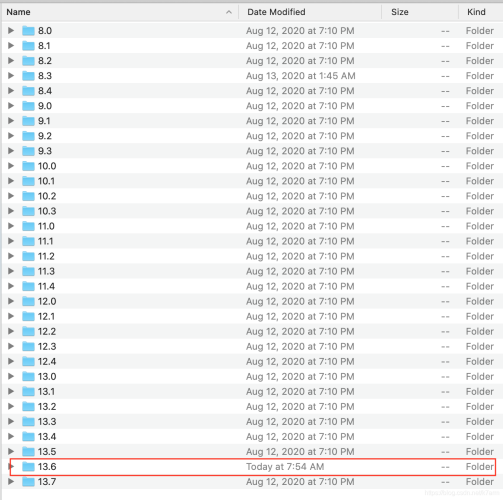Click the Size '--' cell in row 8.3
This screenshot has height=500, width=503.
point(445,76)
